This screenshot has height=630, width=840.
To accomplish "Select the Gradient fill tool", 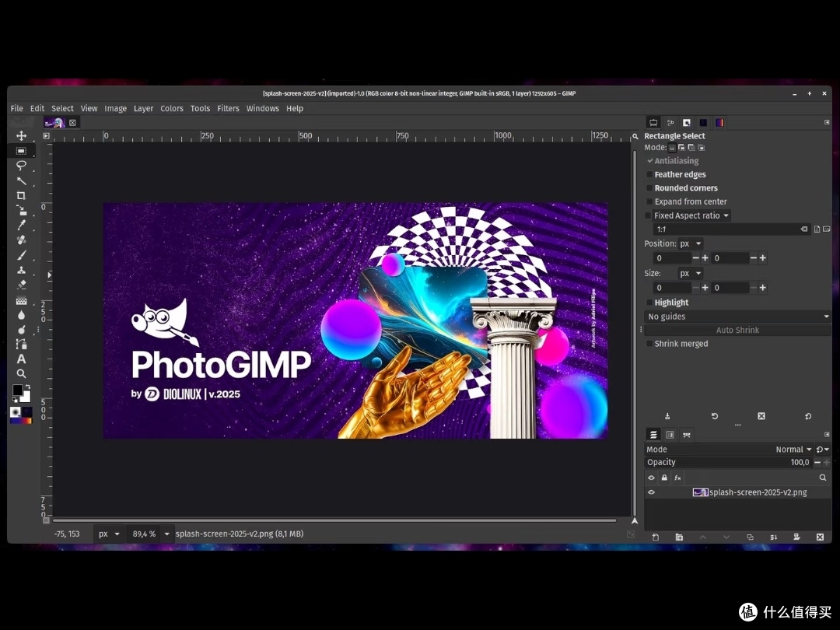I will click(x=22, y=300).
